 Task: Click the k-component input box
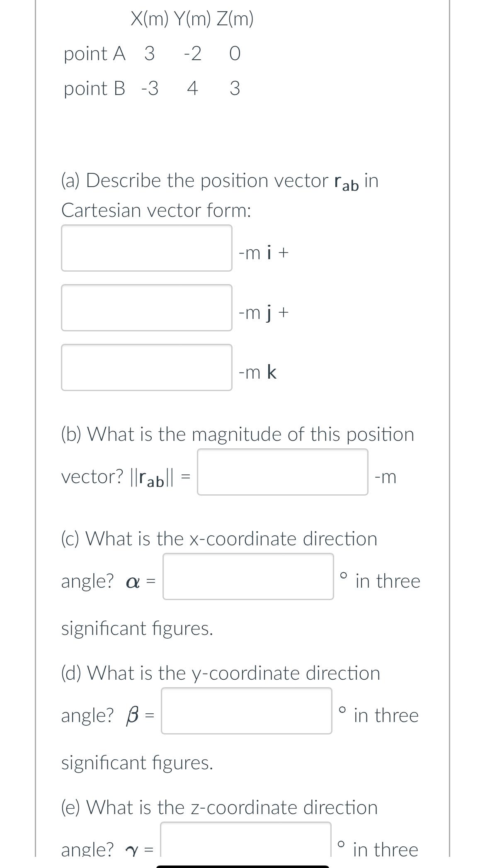click(x=146, y=367)
